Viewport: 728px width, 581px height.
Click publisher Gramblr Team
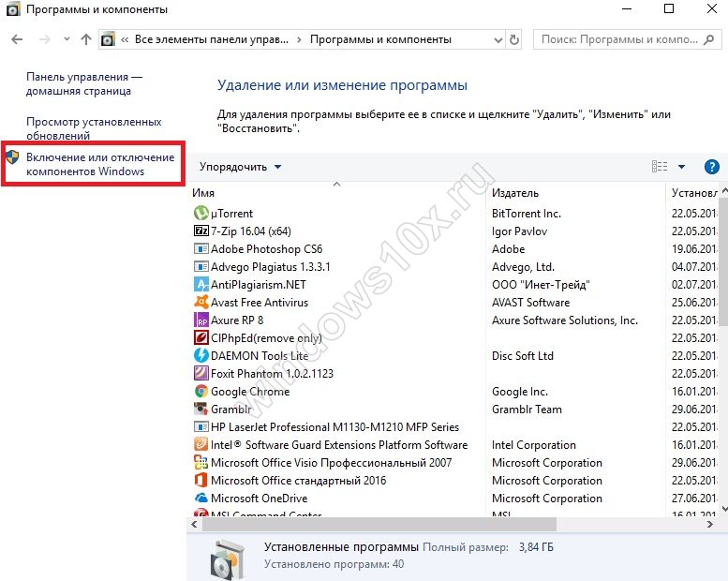click(527, 410)
